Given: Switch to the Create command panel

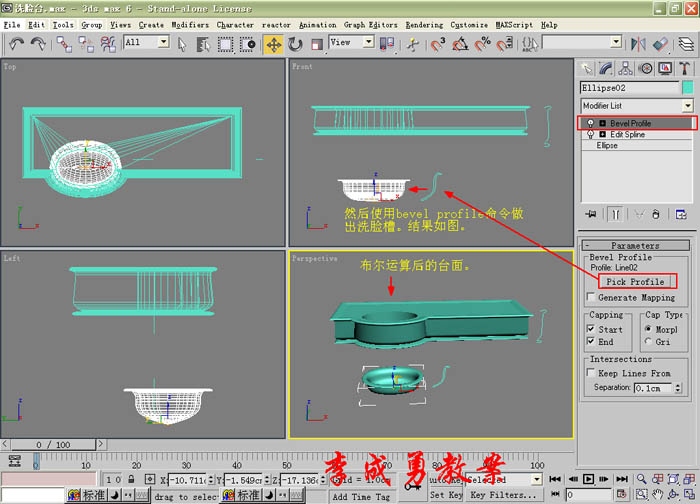Looking at the screenshot, I should pos(587,68).
